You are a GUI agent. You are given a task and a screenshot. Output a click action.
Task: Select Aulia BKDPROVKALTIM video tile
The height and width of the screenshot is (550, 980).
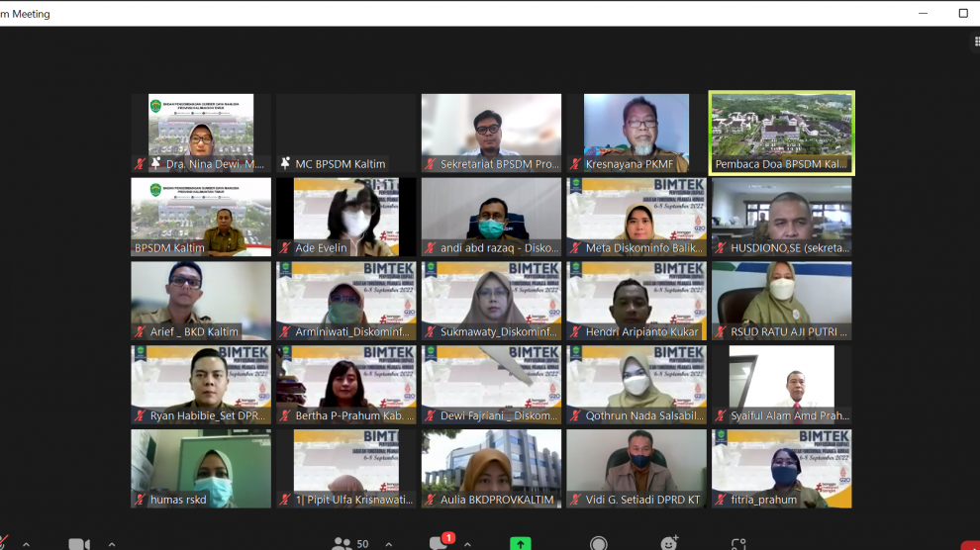point(491,468)
